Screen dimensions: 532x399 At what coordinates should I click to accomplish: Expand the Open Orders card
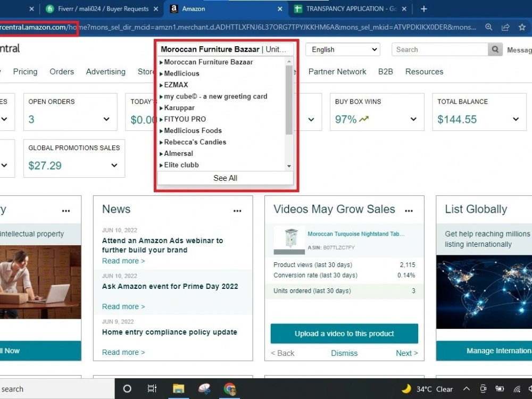coord(106,119)
